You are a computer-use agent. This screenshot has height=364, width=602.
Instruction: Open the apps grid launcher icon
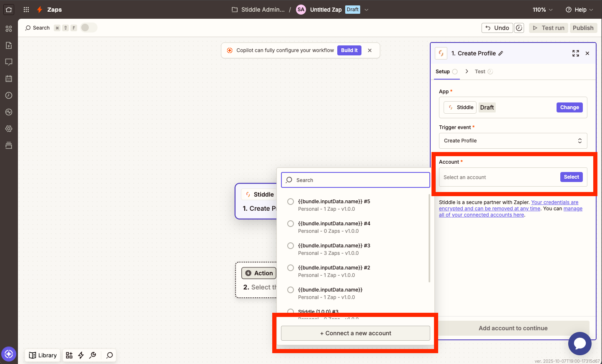pos(26,10)
